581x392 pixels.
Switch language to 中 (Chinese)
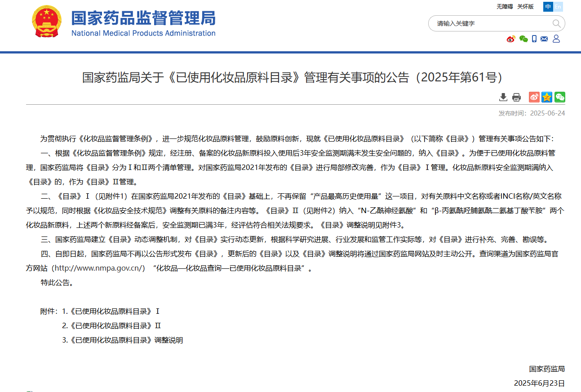pyautogui.click(x=548, y=7)
